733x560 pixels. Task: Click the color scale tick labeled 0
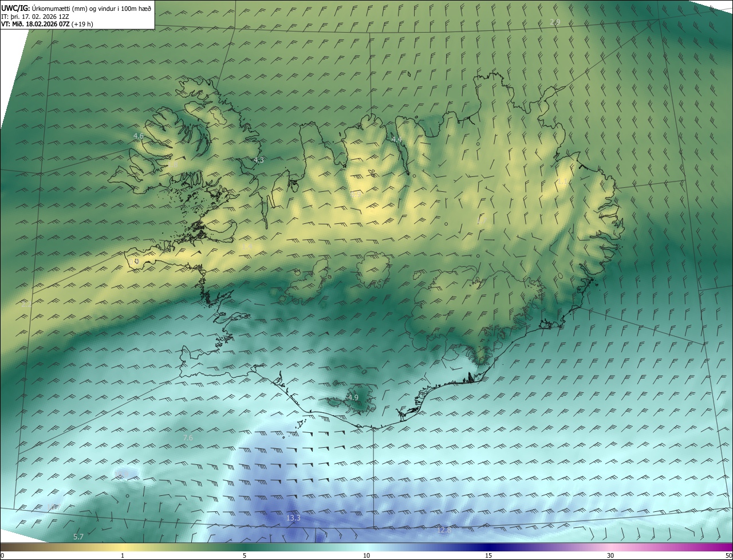[x=2, y=555]
